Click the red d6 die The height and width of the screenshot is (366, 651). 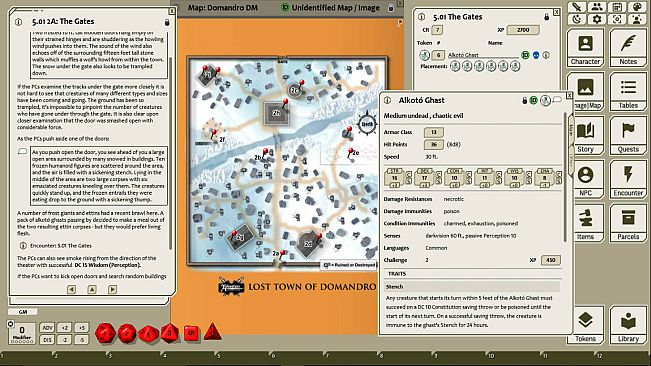click(x=191, y=333)
